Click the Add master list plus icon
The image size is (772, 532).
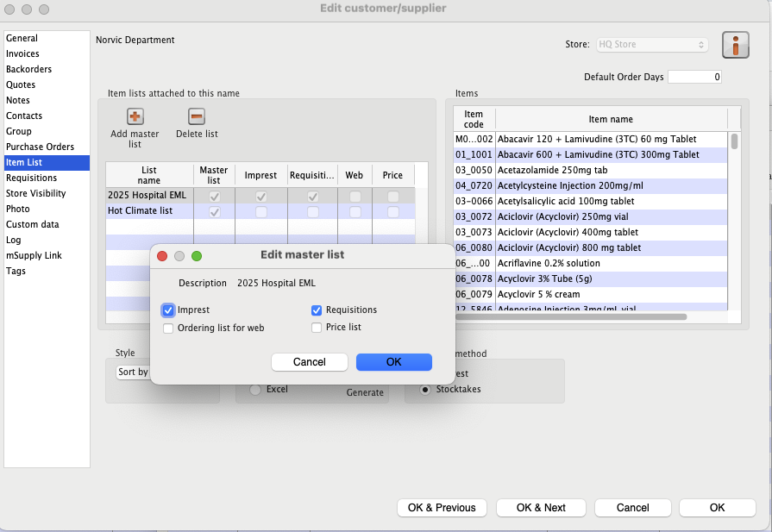pyautogui.click(x=135, y=116)
